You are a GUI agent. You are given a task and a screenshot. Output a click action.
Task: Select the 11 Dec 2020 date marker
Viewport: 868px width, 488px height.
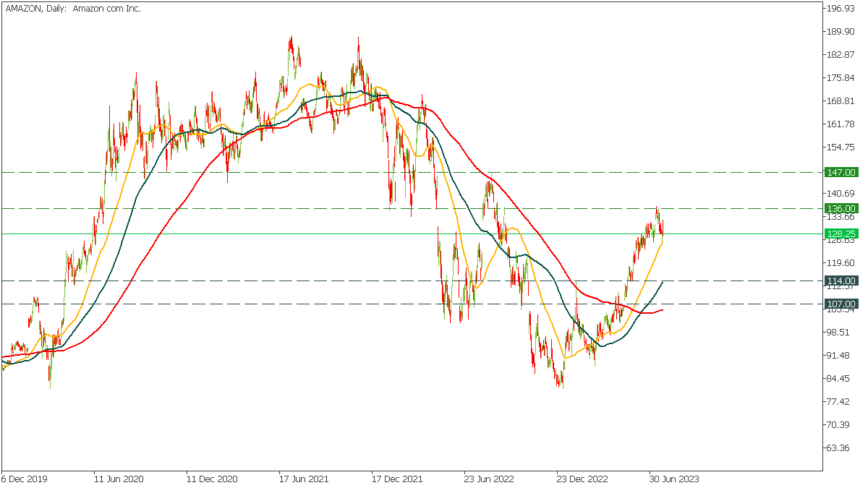click(211, 479)
